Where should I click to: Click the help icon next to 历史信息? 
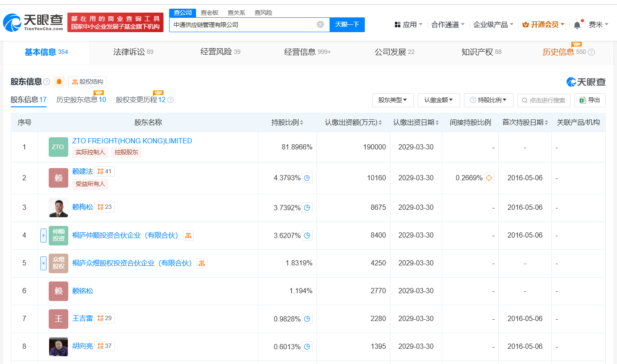tap(591, 52)
